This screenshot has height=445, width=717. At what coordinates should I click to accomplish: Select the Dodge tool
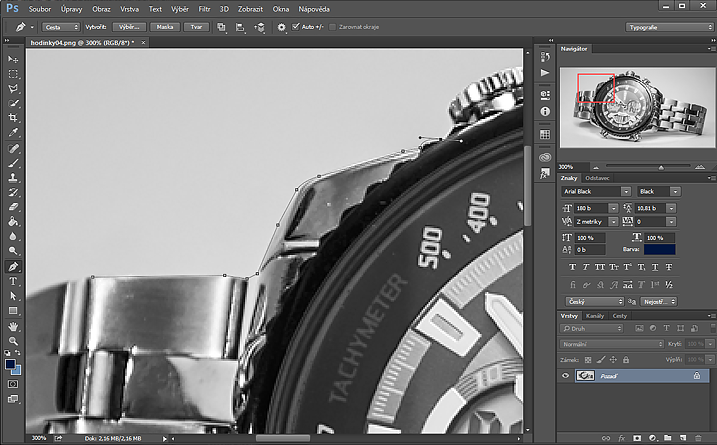click(13, 251)
